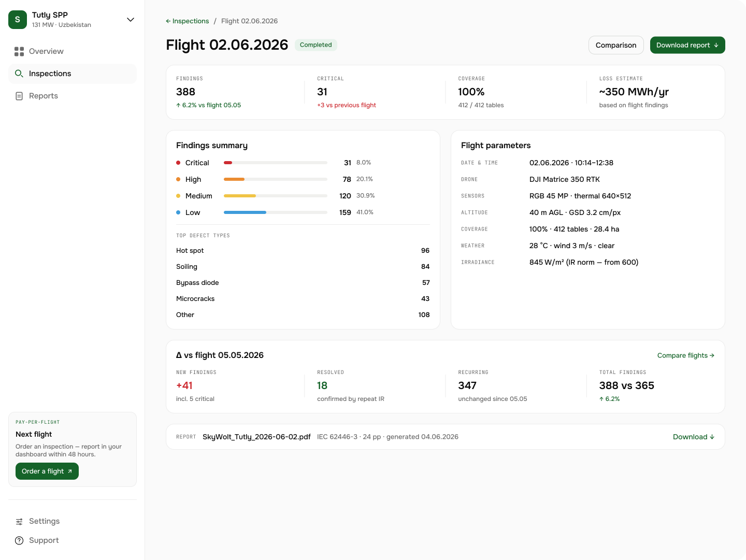
Task: Open Reports in the sidebar
Action: pyautogui.click(x=73, y=96)
